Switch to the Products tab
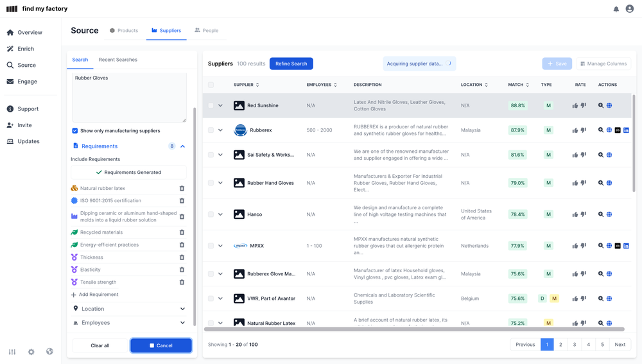Viewport: 642px width, 364px height. [x=124, y=31]
